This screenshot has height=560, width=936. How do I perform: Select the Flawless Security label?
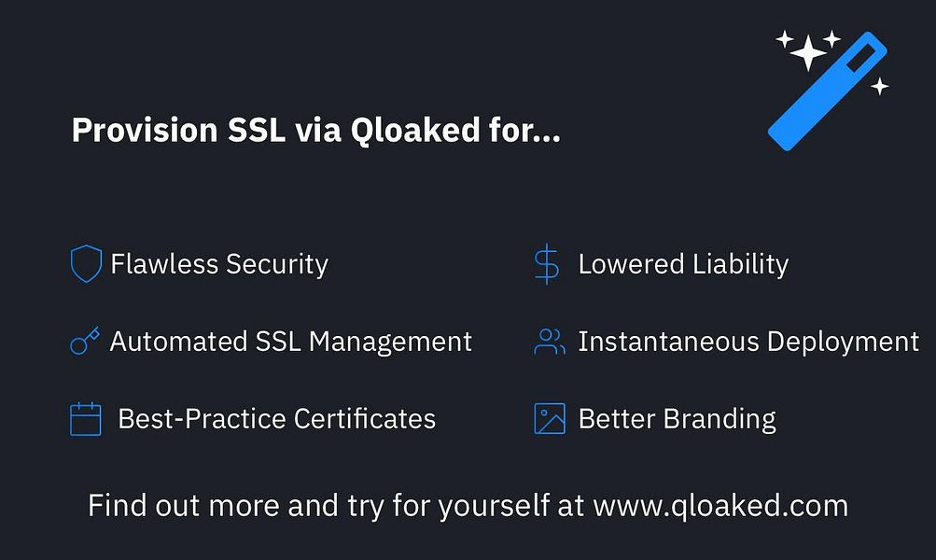(219, 264)
